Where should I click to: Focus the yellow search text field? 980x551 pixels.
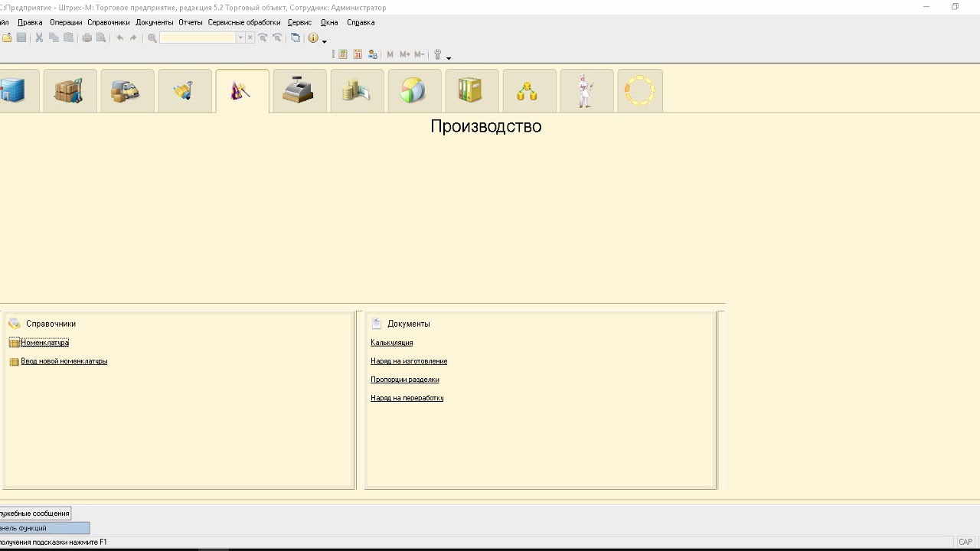[x=198, y=37]
